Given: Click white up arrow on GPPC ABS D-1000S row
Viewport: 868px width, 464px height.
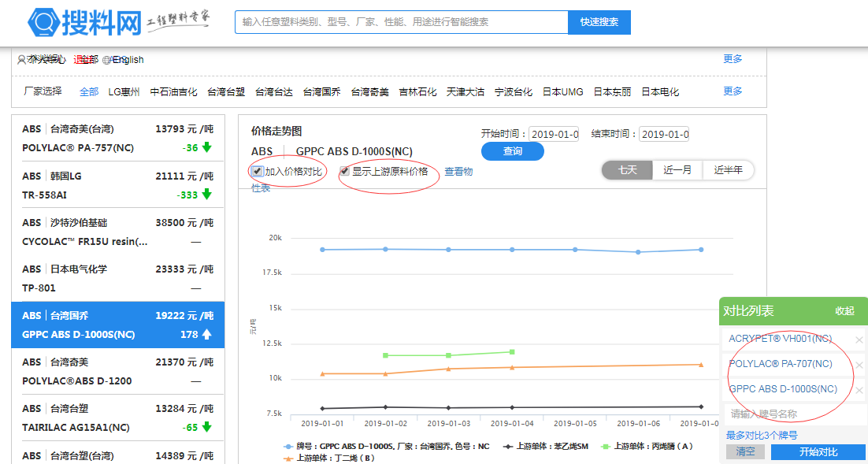Looking at the screenshot, I should point(207,335).
